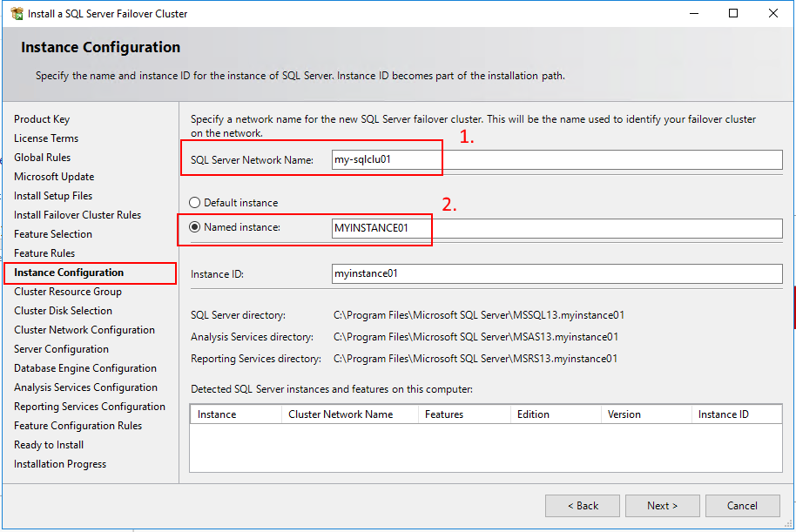Image resolution: width=796 pixels, height=532 pixels.
Task: Open the Ready to Install step
Action: [x=49, y=445]
